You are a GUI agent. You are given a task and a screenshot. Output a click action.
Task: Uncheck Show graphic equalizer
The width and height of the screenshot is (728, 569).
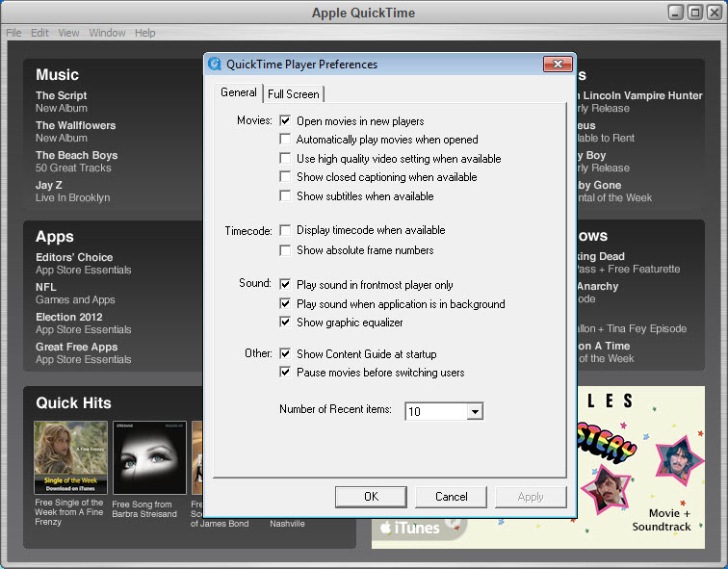[x=285, y=323]
